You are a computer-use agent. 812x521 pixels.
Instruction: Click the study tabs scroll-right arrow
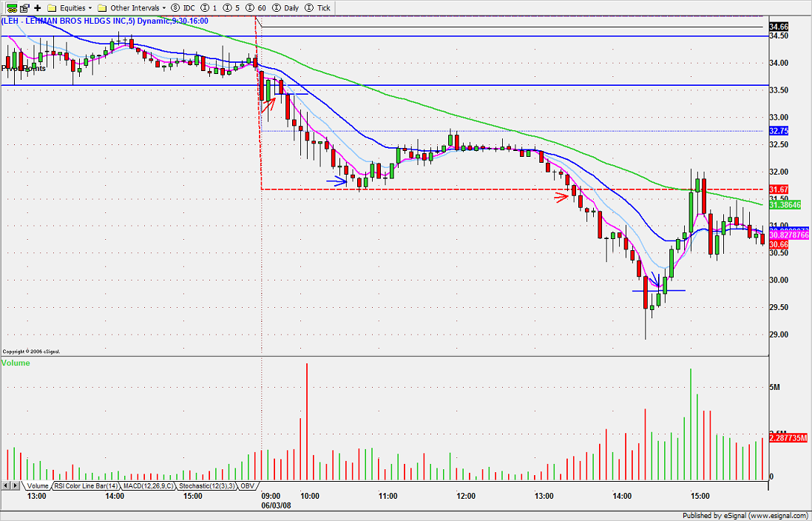pyautogui.click(x=15, y=485)
